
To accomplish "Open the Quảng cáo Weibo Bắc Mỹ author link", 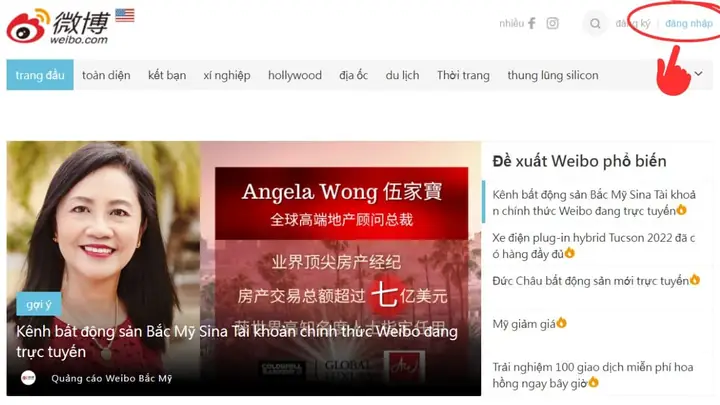I will click(112, 378).
